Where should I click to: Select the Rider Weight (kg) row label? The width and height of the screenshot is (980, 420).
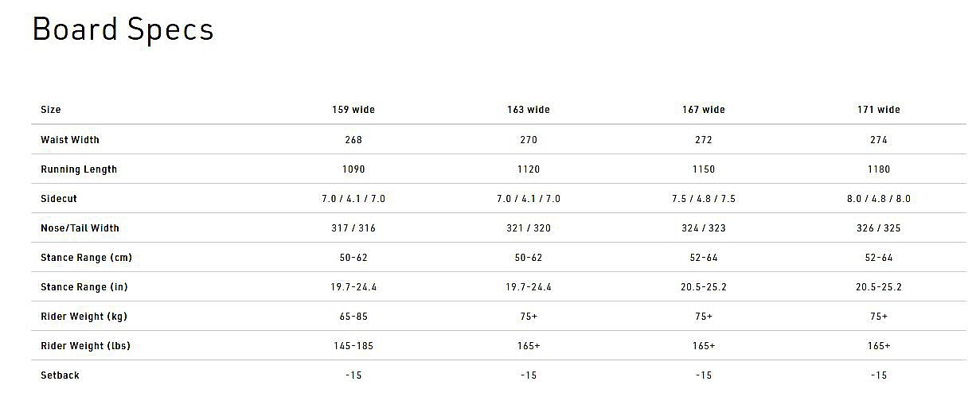pyautogui.click(x=84, y=317)
